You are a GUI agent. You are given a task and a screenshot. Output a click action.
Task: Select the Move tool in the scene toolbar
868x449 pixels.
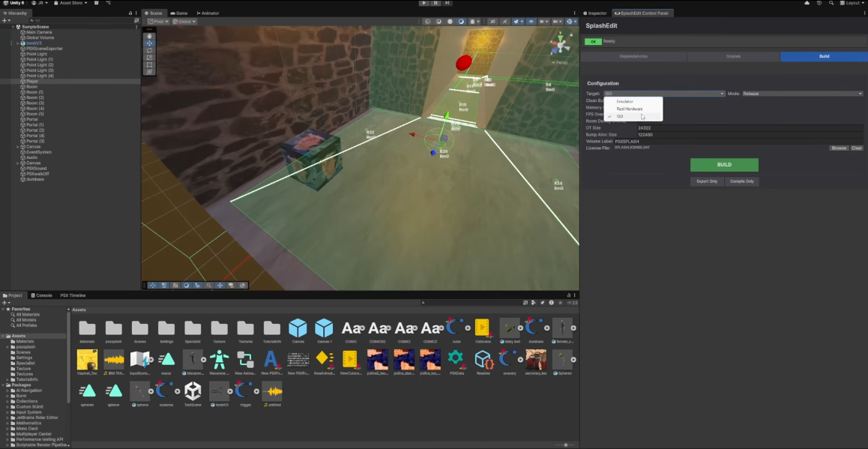149,43
